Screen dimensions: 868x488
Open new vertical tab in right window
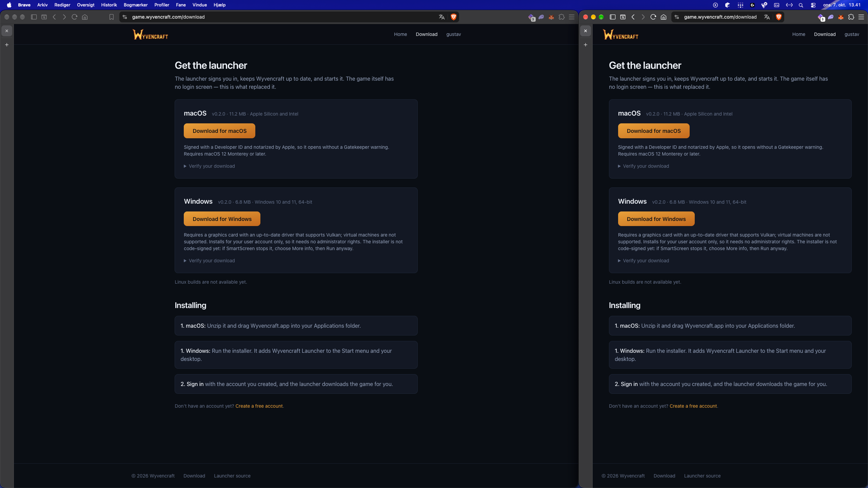[586, 45]
